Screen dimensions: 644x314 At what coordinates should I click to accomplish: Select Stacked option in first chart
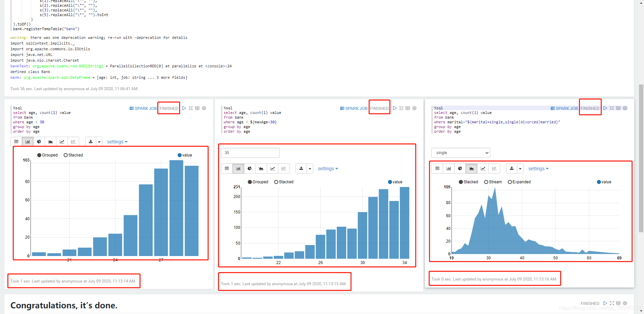pyautogui.click(x=73, y=155)
